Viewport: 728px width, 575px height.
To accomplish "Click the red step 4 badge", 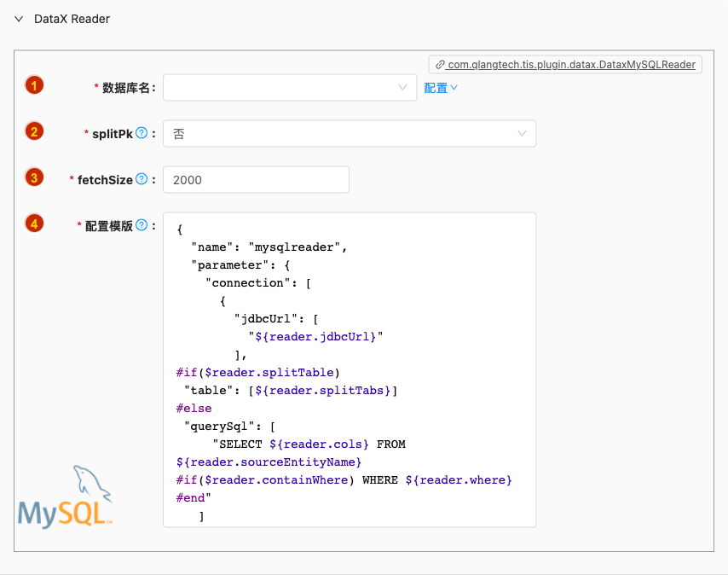I will point(34,224).
